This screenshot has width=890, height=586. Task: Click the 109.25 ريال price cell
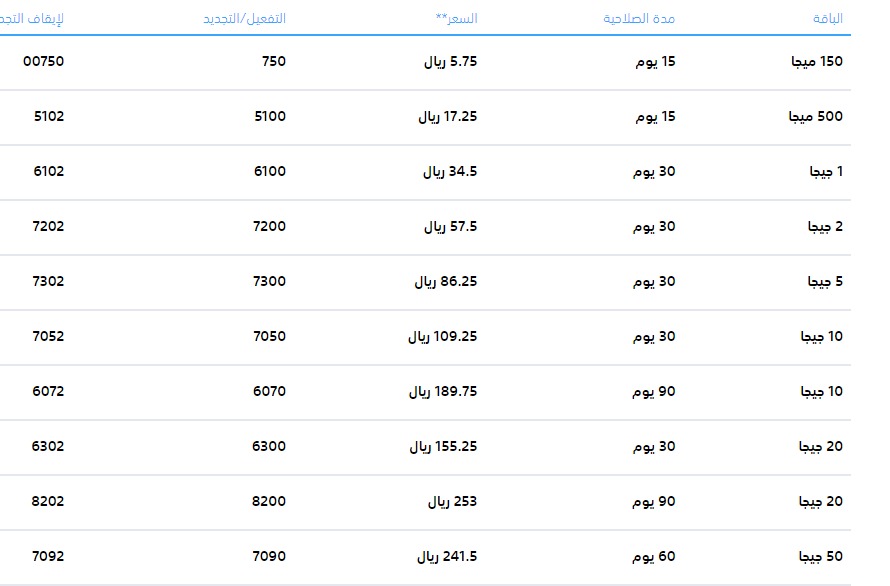(x=442, y=337)
